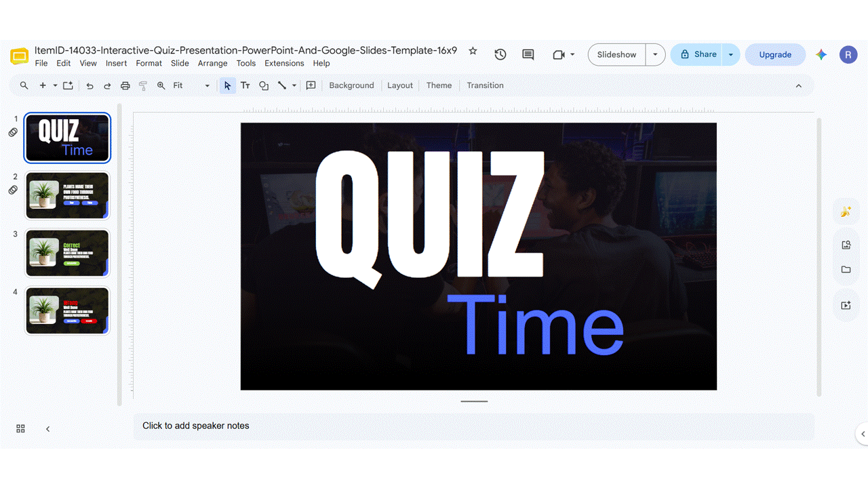868x488 pixels.
Task: Click the presentation title text
Action: (245, 50)
